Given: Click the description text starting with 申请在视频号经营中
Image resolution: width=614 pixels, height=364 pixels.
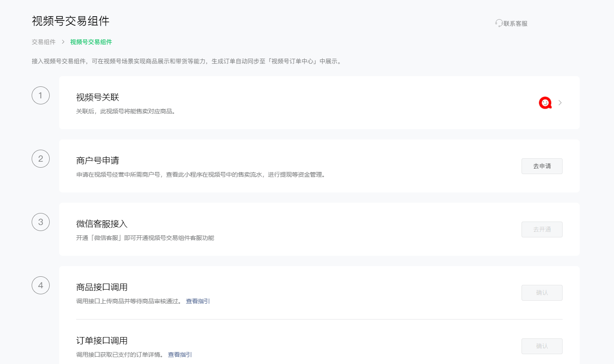Looking at the screenshot, I should [x=201, y=175].
